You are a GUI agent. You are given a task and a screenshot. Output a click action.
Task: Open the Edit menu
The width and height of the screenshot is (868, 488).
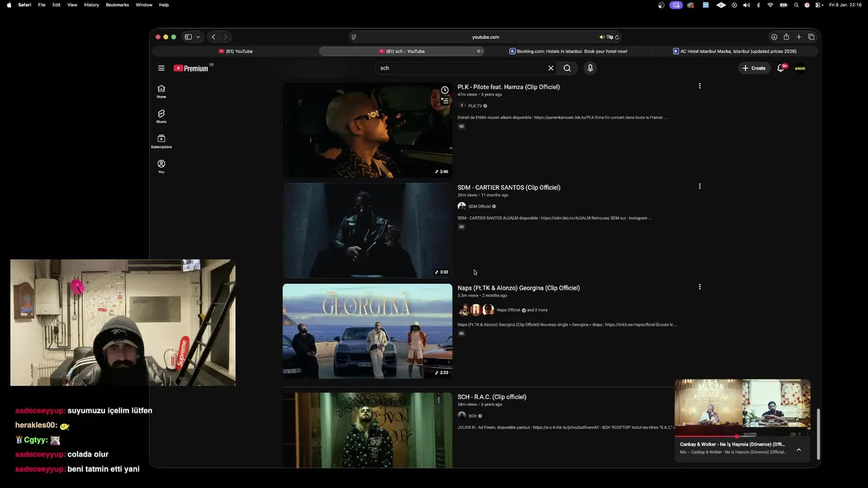[x=56, y=5]
